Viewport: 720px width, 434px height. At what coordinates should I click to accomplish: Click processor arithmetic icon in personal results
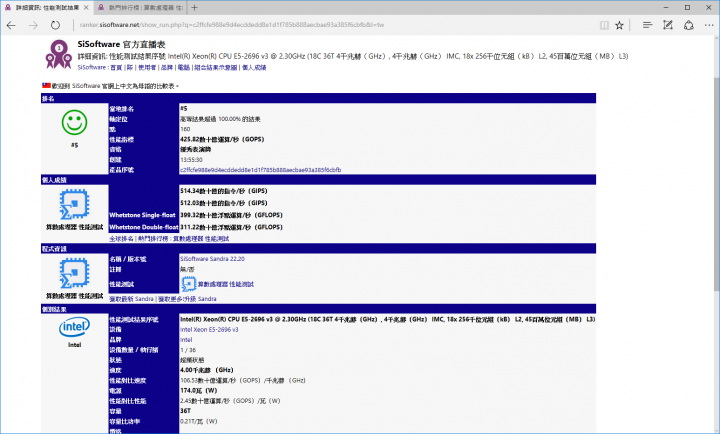click(74, 204)
